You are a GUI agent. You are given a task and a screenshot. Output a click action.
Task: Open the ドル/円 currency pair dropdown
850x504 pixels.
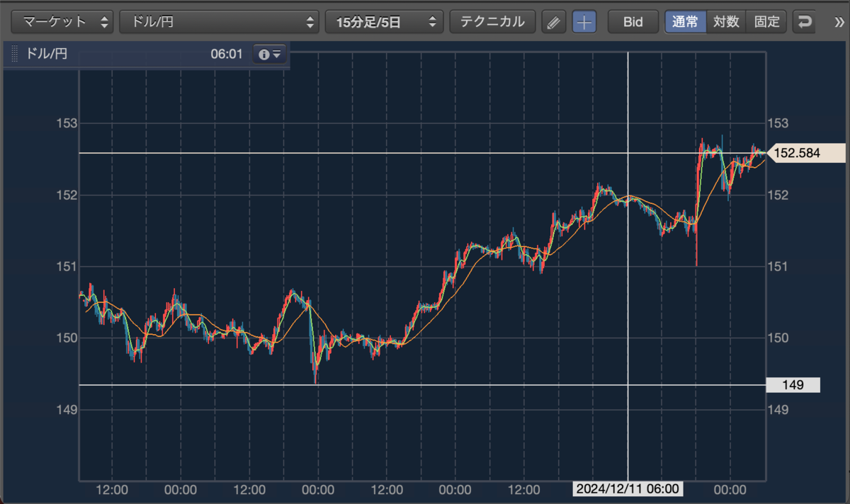click(x=220, y=22)
